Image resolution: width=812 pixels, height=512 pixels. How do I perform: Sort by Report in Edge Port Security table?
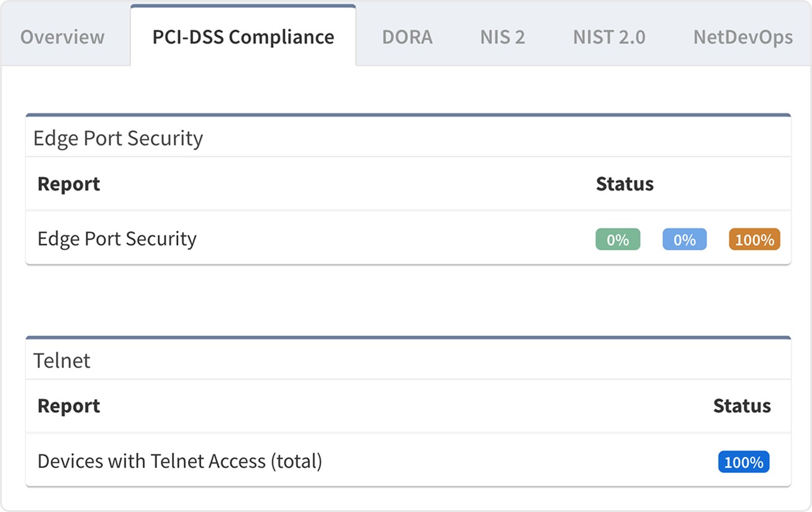click(x=68, y=184)
